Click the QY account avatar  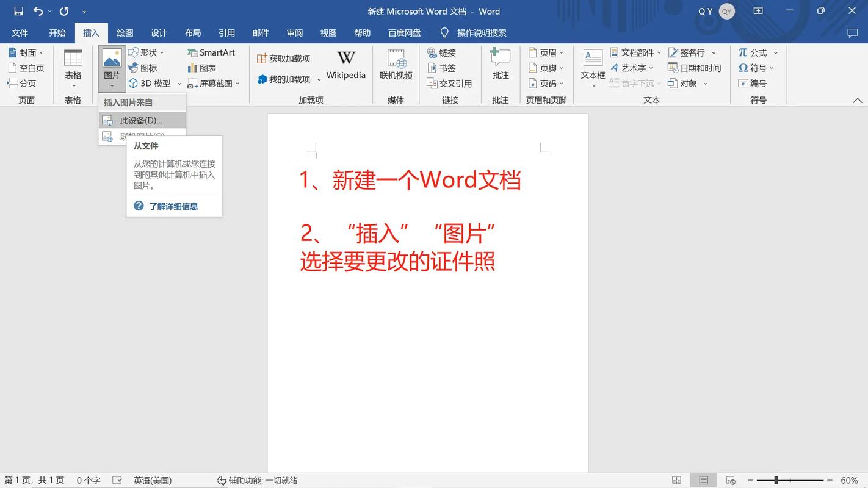tap(726, 12)
